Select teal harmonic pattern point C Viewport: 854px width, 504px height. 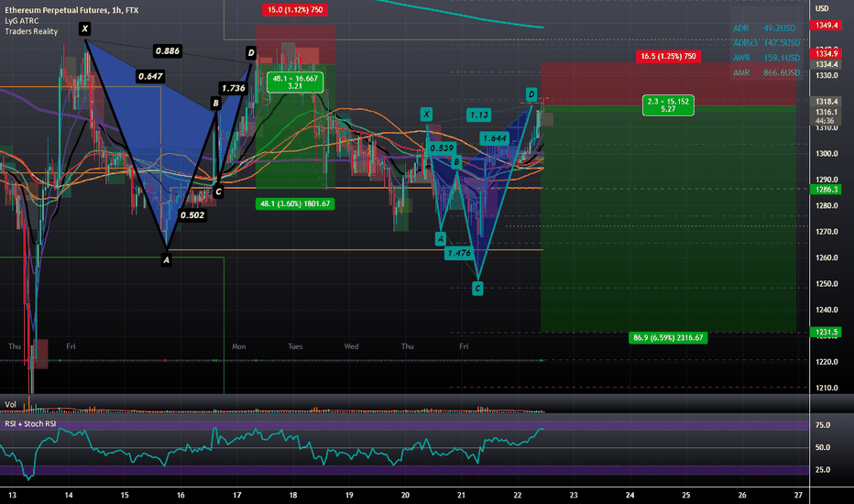click(x=477, y=289)
